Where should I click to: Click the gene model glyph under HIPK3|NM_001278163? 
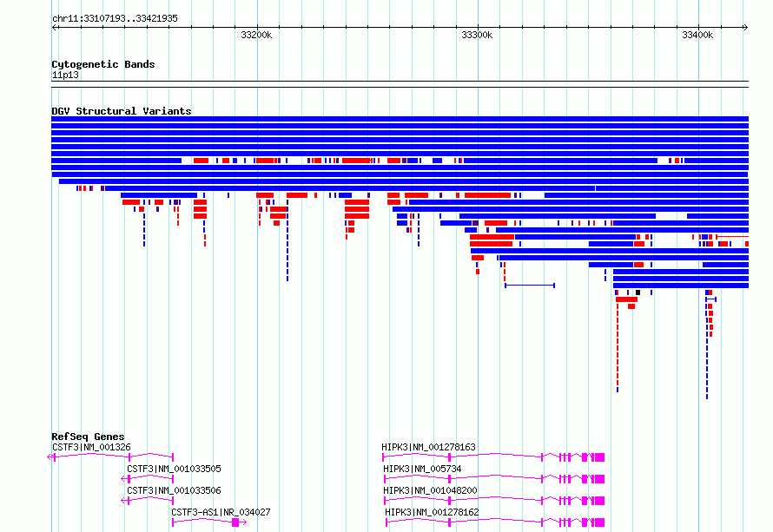tap(493, 457)
